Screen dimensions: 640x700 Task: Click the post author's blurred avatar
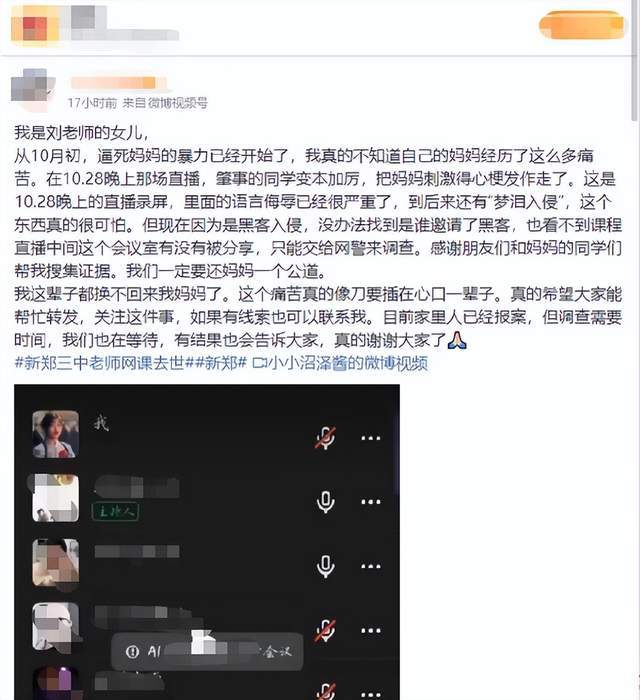[x=30, y=90]
